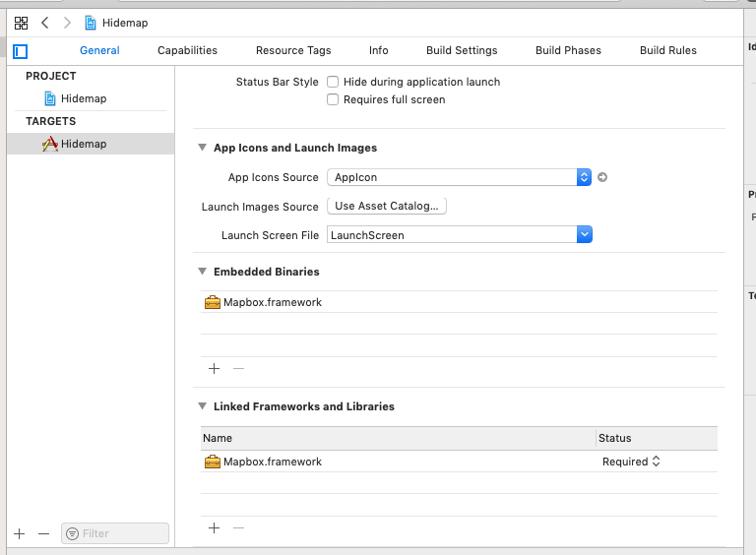Collapse the Linked Frameworks and Libraries section
Screen dimensions: 756x555
(202, 406)
